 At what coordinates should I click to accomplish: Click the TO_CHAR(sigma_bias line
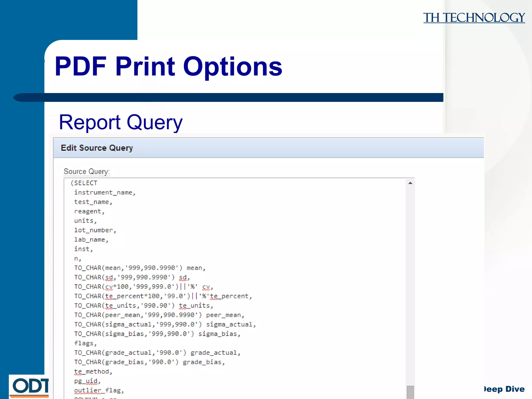point(157,334)
